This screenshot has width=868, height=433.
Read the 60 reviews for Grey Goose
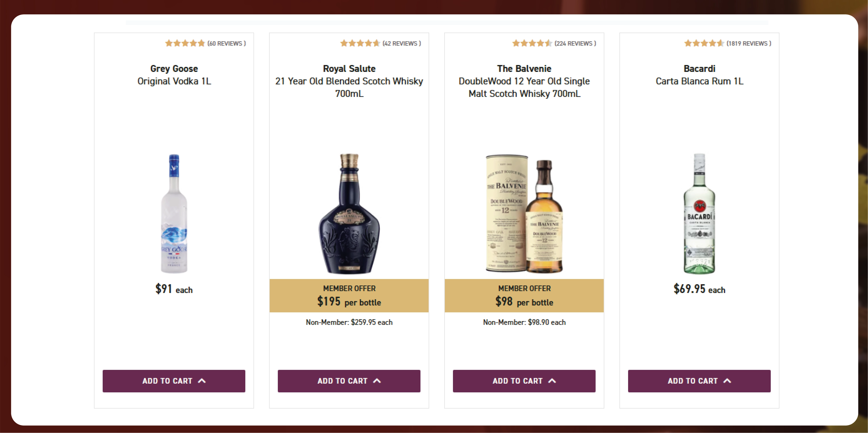(x=226, y=44)
